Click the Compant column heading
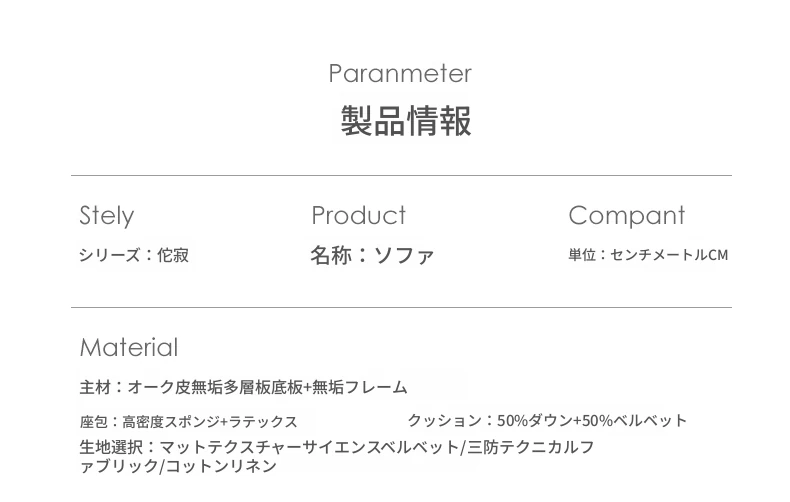The height and width of the screenshot is (502, 790). pyautogui.click(x=627, y=216)
